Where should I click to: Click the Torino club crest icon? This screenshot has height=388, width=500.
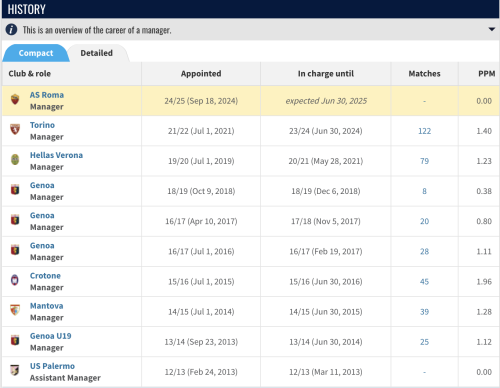(15, 129)
